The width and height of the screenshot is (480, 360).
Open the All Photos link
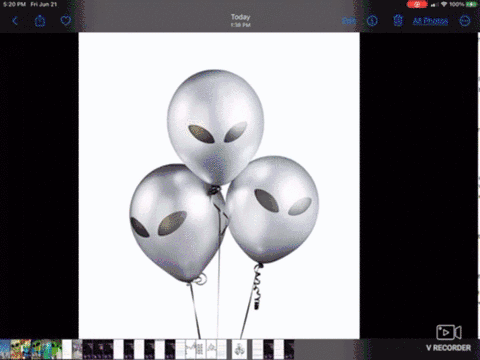[x=430, y=21]
